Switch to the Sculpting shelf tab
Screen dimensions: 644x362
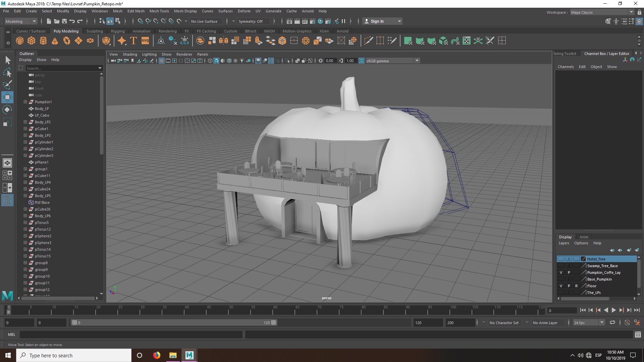click(95, 31)
